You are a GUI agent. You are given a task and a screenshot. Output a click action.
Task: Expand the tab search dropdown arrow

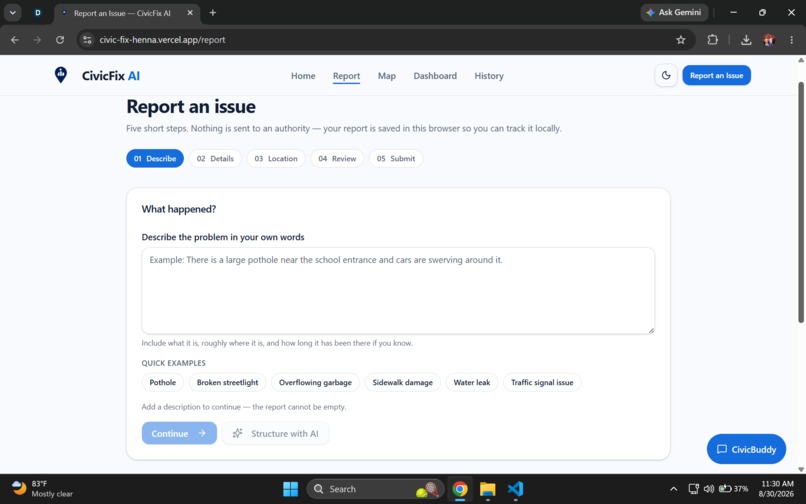coord(12,13)
